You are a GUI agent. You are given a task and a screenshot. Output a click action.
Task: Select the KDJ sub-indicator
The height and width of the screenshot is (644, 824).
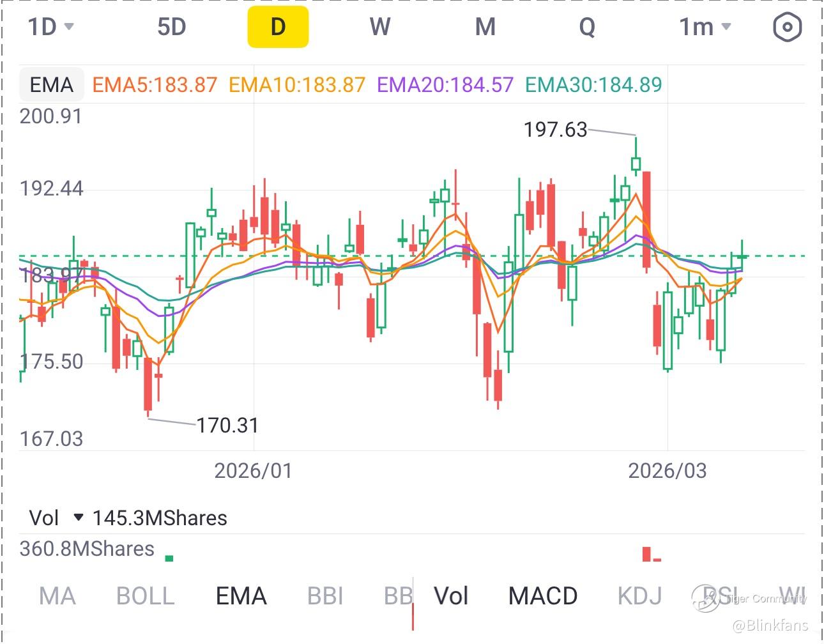click(x=639, y=596)
